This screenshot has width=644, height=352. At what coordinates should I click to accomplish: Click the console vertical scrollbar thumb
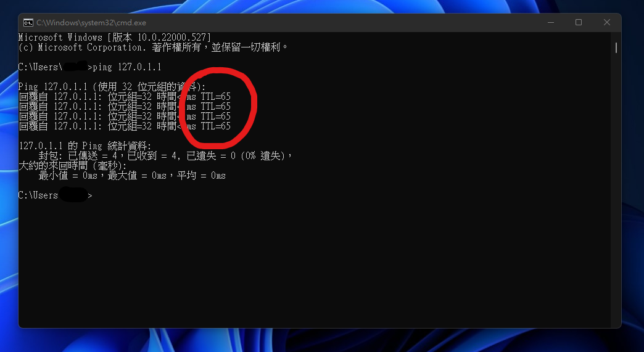click(x=616, y=47)
